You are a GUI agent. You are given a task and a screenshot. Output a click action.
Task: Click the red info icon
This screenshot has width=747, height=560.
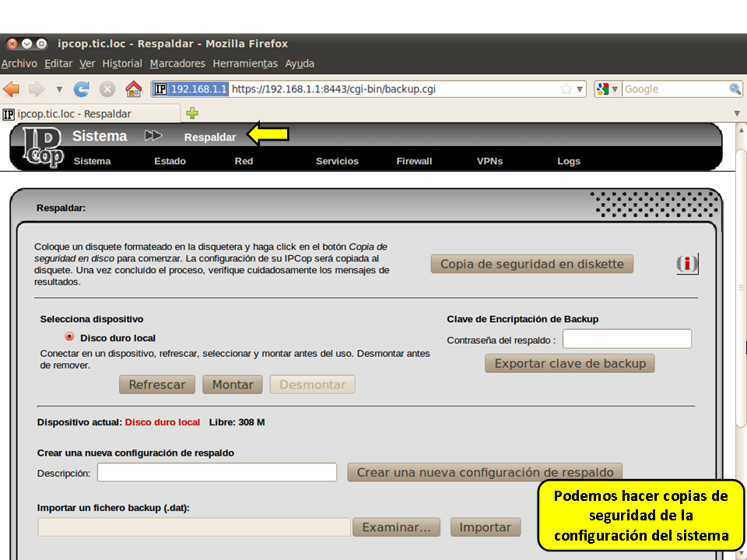click(687, 264)
